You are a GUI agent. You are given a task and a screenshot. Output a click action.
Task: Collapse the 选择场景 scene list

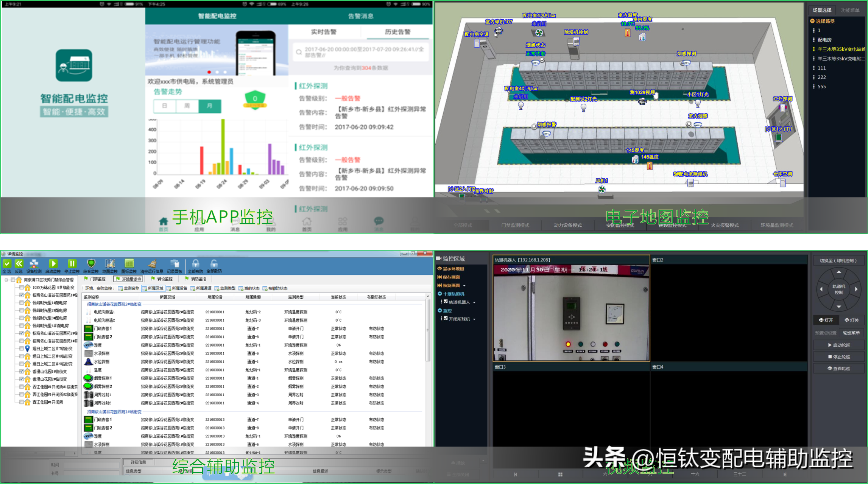[x=812, y=21]
